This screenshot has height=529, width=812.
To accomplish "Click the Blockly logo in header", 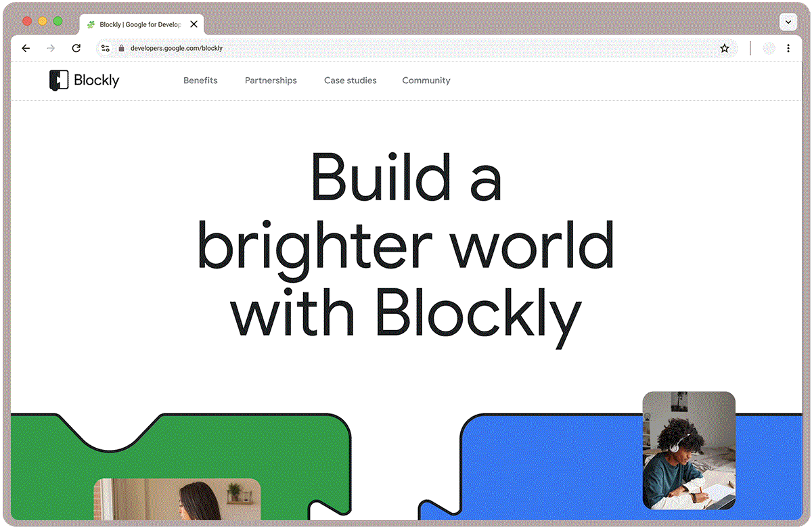I will coord(85,80).
